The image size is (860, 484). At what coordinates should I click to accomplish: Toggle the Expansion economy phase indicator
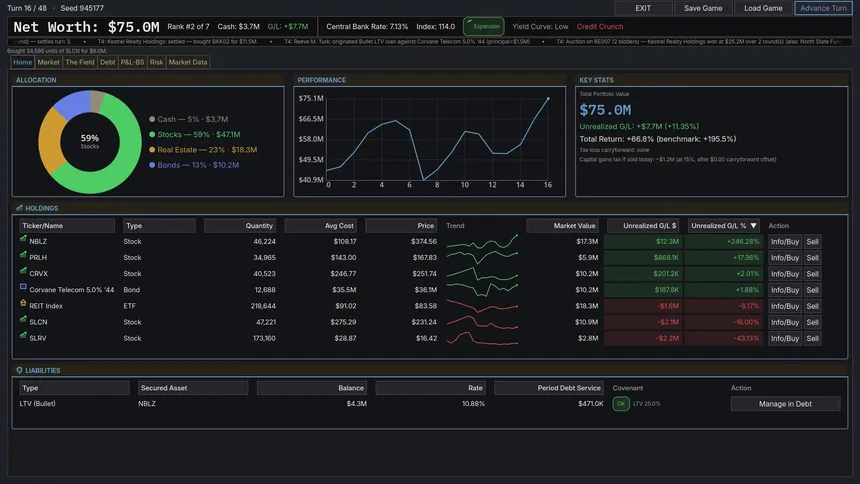(483, 26)
